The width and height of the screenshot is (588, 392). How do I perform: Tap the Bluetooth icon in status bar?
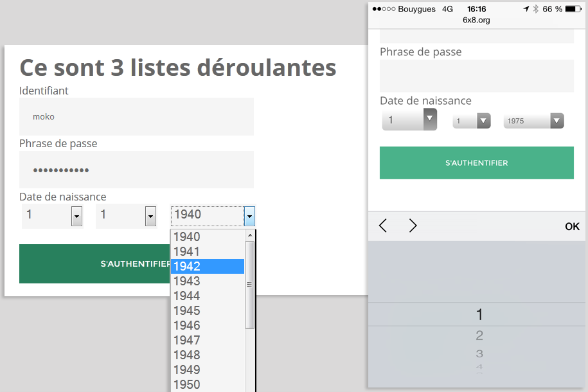click(x=535, y=9)
